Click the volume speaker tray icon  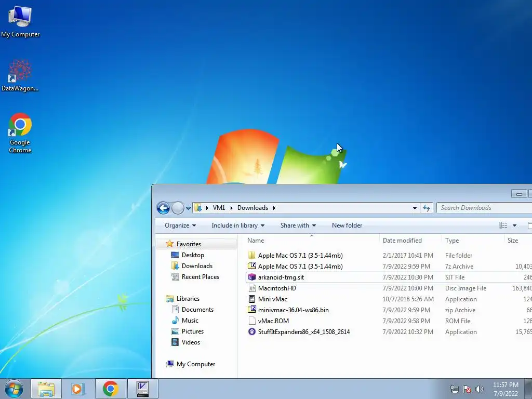pyautogui.click(x=480, y=389)
